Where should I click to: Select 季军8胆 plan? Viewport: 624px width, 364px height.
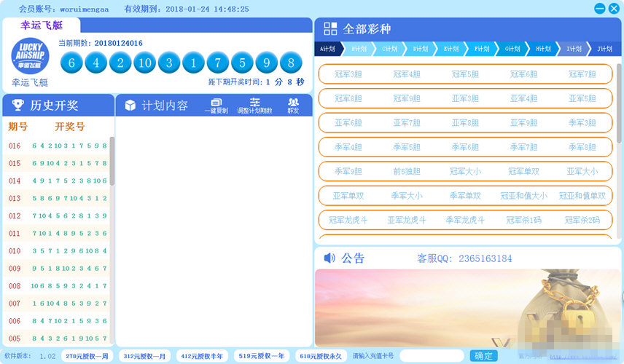(x=582, y=147)
